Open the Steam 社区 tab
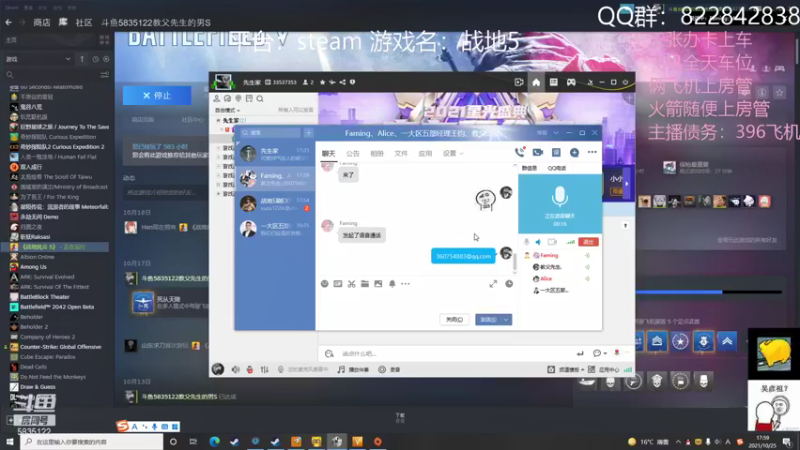The height and width of the screenshot is (450, 800). click(x=84, y=22)
